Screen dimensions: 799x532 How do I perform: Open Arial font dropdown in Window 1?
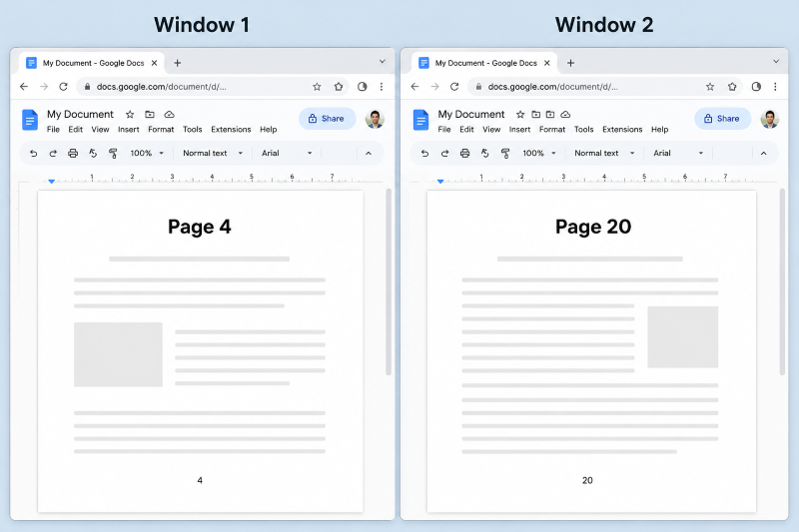(x=287, y=154)
